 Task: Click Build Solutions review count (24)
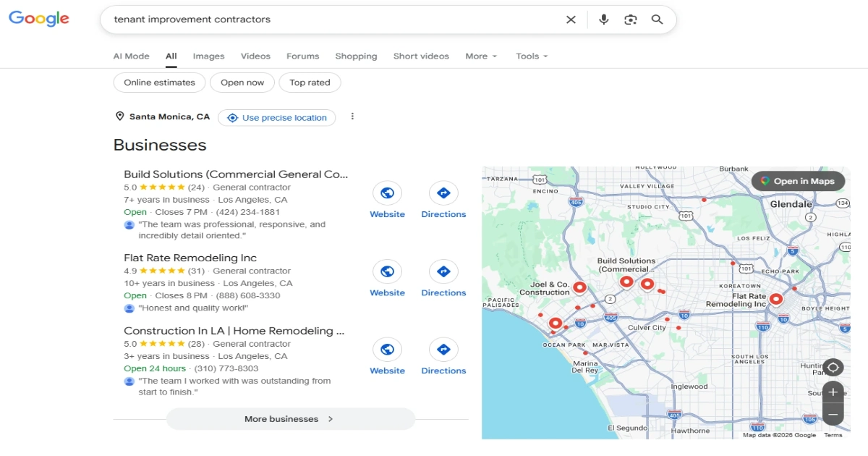pyautogui.click(x=197, y=187)
